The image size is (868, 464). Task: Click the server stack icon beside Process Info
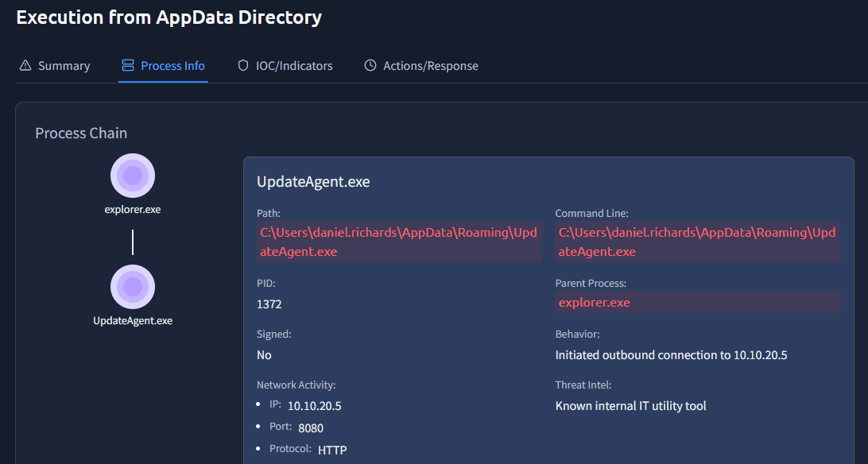coord(128,66)
